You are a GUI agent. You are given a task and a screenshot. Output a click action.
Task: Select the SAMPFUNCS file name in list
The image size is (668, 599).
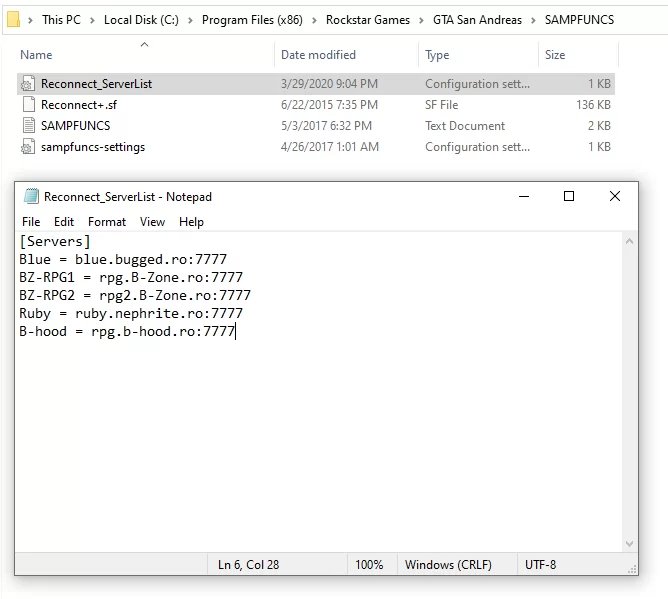click(75, 126)
